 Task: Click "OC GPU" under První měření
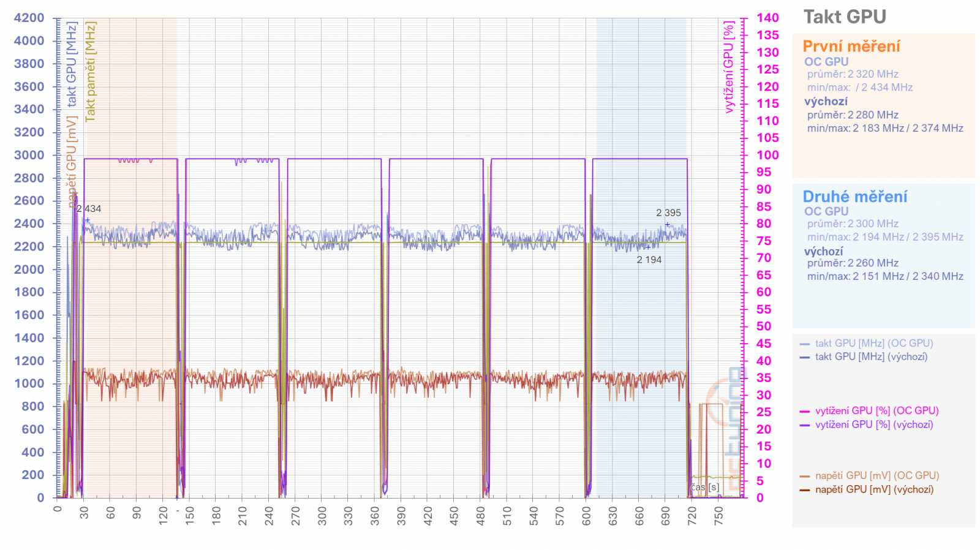[826, 62]
